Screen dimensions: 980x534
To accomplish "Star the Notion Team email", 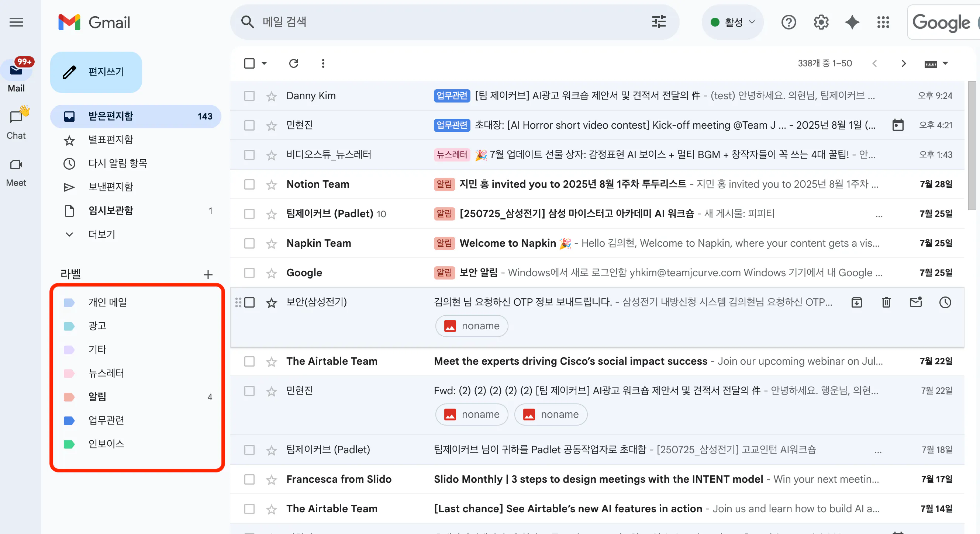I will [x=271, y=184].
